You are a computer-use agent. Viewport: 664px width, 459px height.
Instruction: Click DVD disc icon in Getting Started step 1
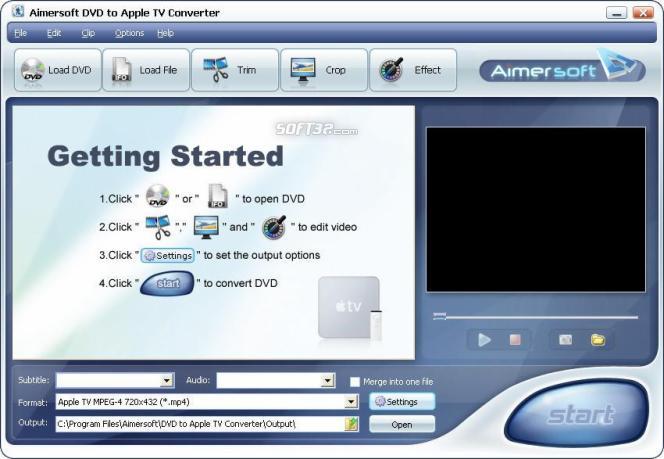point(158,196)
